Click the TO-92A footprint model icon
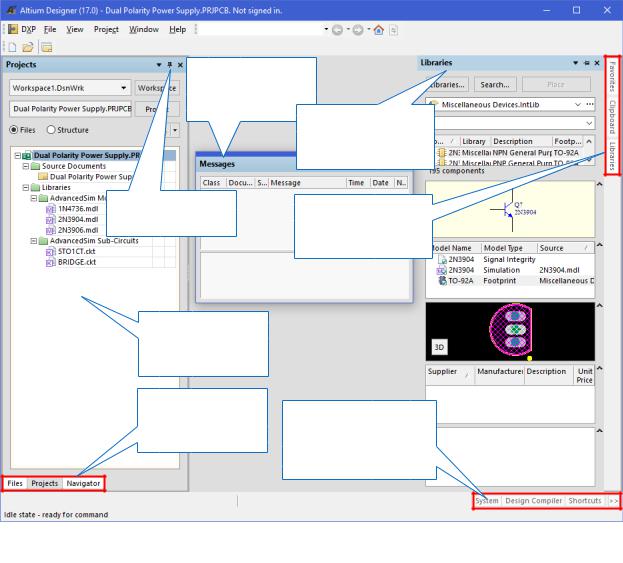Image resolution: width=623 pixels, height=563 pixels. 442,281
